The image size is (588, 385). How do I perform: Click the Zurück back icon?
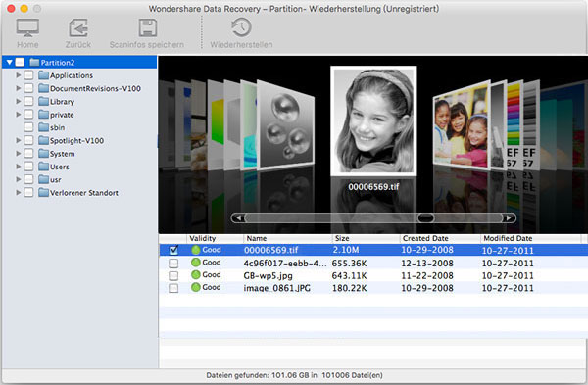[78, 28]
